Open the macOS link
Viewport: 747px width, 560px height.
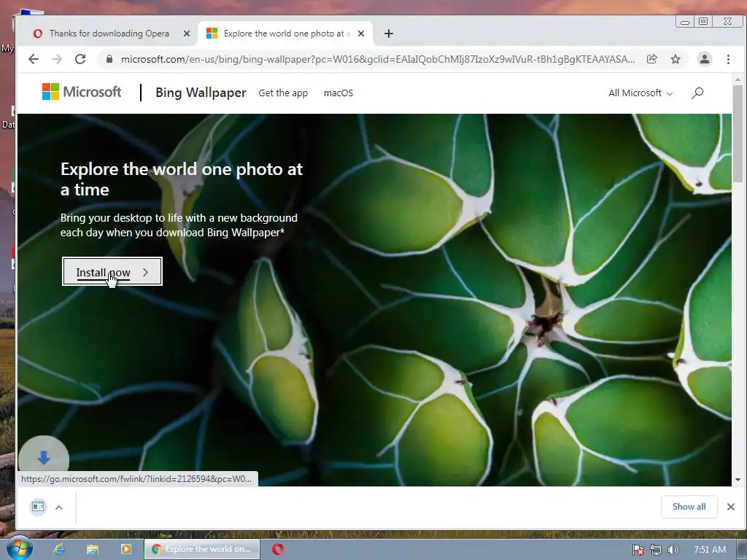[338, 93]
